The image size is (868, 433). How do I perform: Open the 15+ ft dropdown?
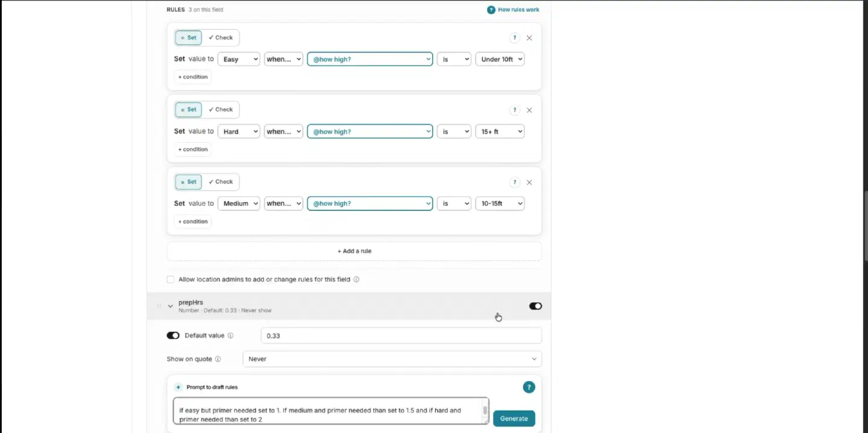[500, 131]
